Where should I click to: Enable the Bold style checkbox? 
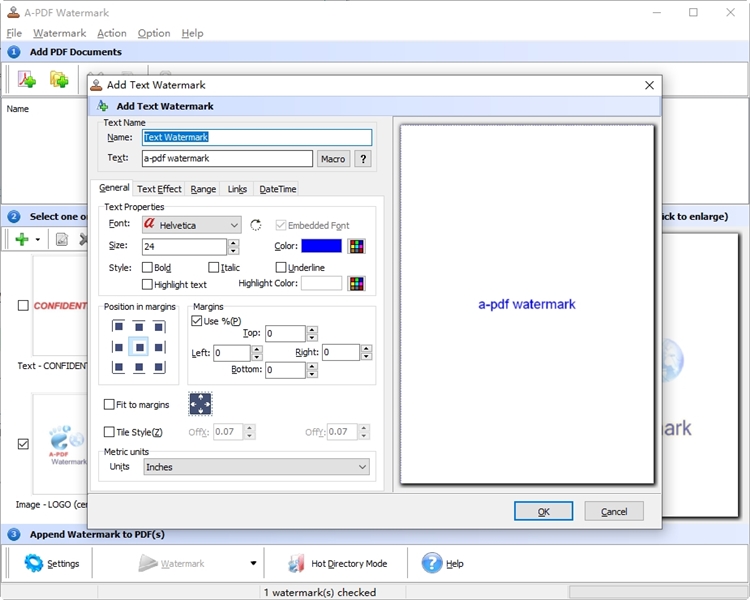click(148, 268)
